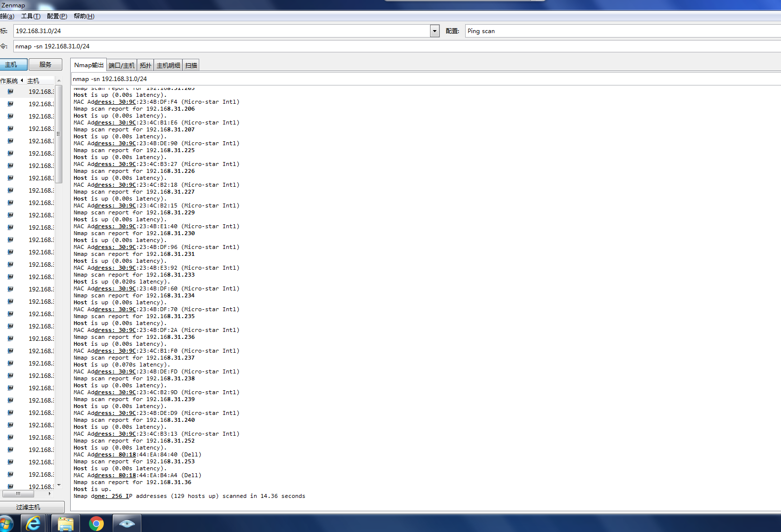781x532 pixels.
Task: Click the 'Host is up (0.020s latency)' line
Action: [122, 282]
